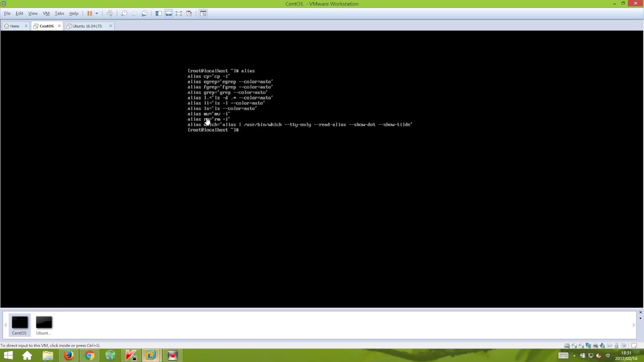Click the network tray icon
644x362 pixels.
point(591,355)
